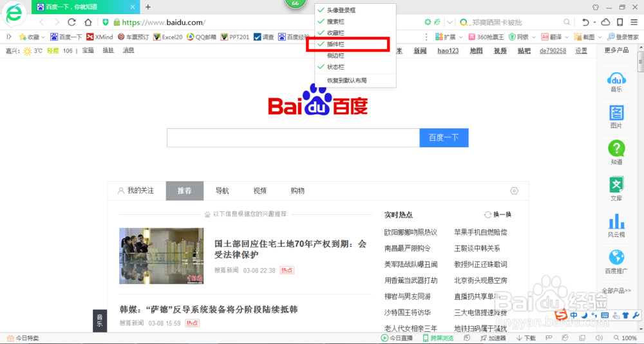The image size is (644, 344).
Task: Click the 加速器 status bar item
Action: pyautogui.click(x=493, y=338)
